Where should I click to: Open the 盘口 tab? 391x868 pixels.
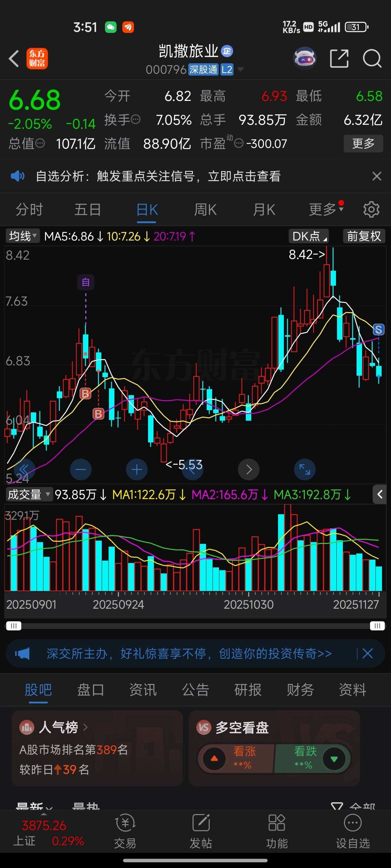click(x=91, y=690)
